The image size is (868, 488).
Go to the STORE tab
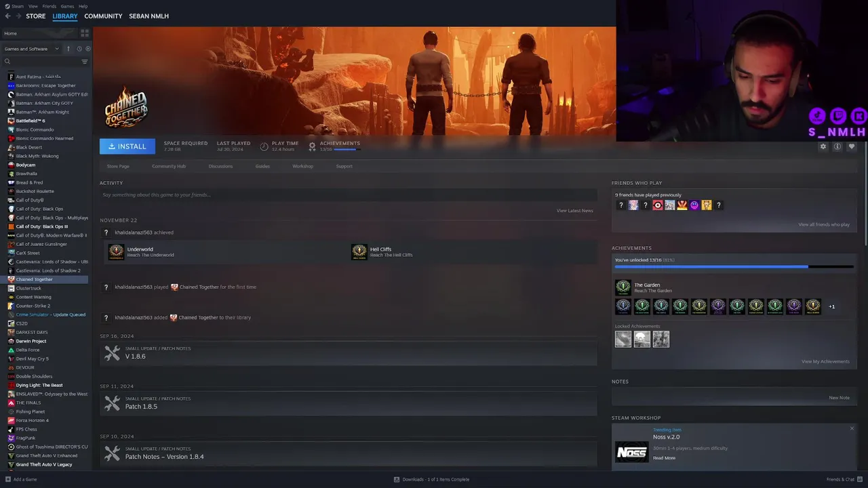coord(36,16)
